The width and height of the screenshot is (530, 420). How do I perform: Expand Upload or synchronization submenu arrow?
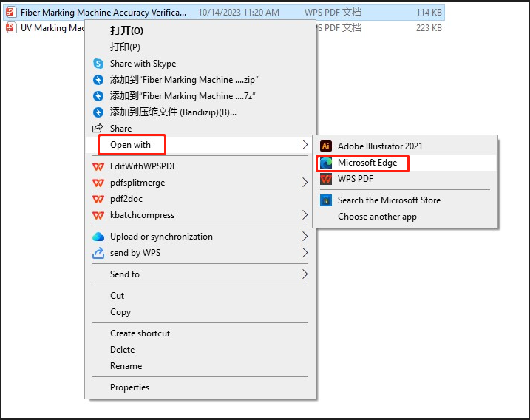pos(305,237)
